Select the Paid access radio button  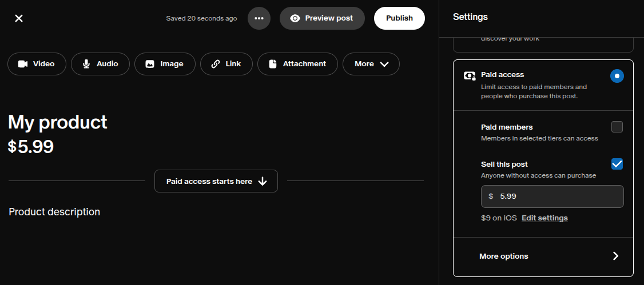click(x=617, y=76)
